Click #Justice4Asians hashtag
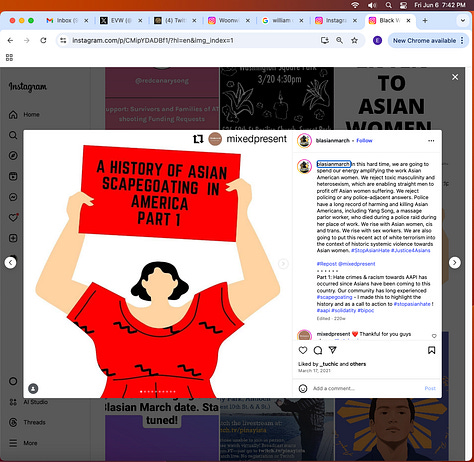The height and width of the screenshot is (462, 474). [411, 250]
